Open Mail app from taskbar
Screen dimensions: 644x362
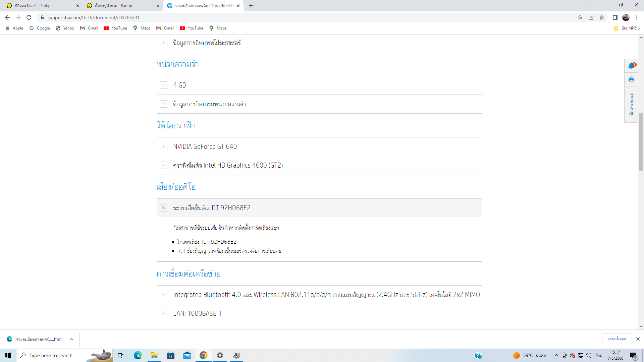point(187,355)
